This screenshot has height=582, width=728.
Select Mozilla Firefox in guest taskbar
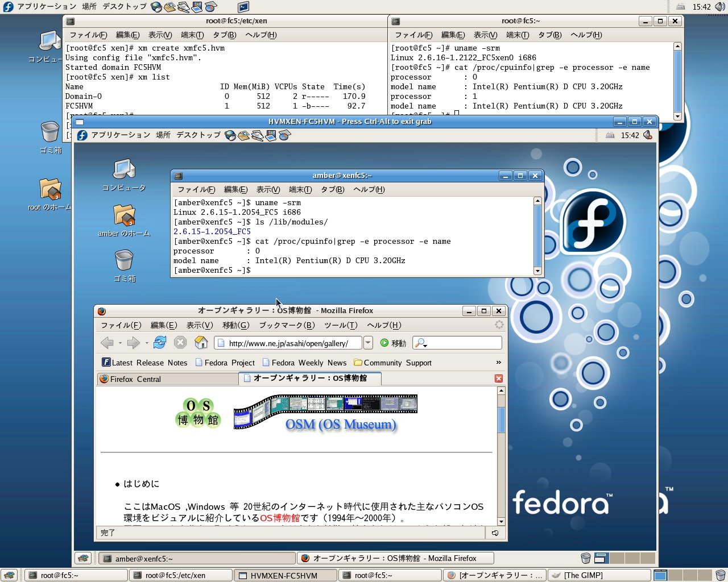point(395,558)
